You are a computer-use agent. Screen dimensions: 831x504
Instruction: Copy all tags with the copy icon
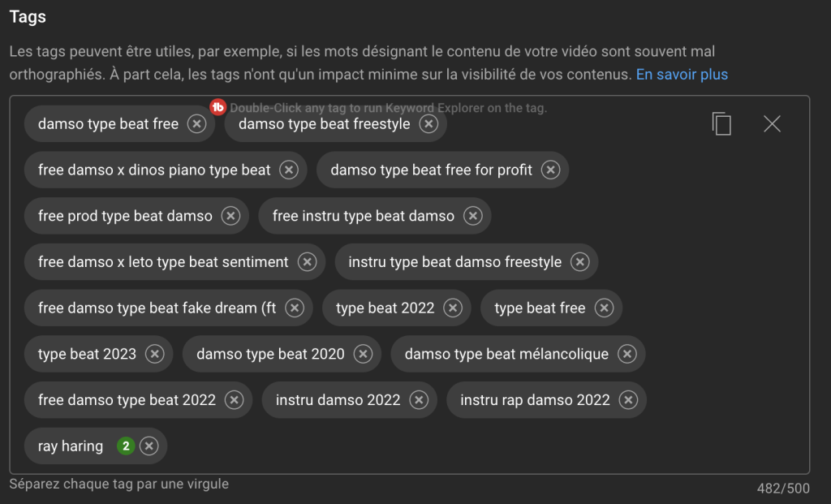(x=721, y=123)
